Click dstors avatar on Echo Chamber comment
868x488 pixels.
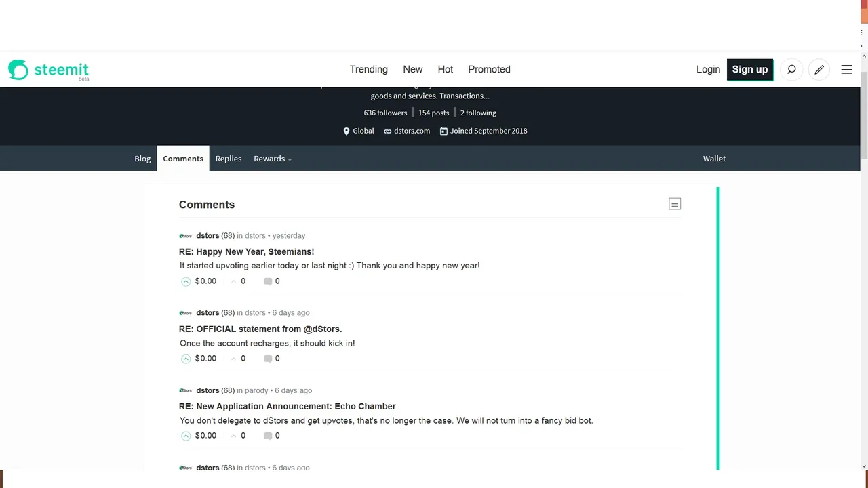pyautogui.click(x=185, y=390)
